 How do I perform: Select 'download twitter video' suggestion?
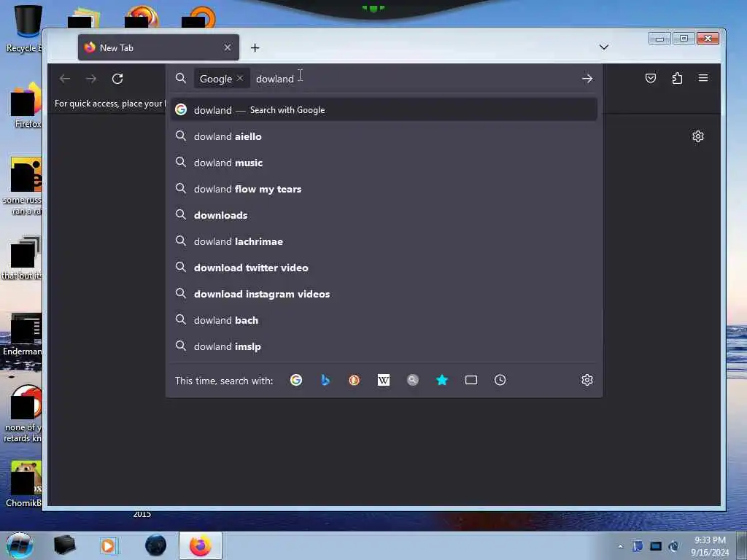coord(384,268)
